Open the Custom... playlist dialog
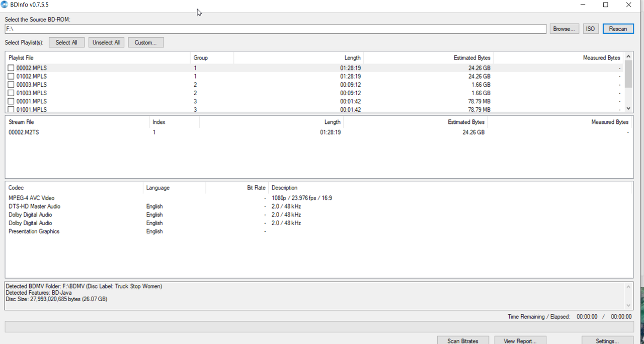Image resolution: width=644 pixels, height=344 pixels. coord(146,42)
